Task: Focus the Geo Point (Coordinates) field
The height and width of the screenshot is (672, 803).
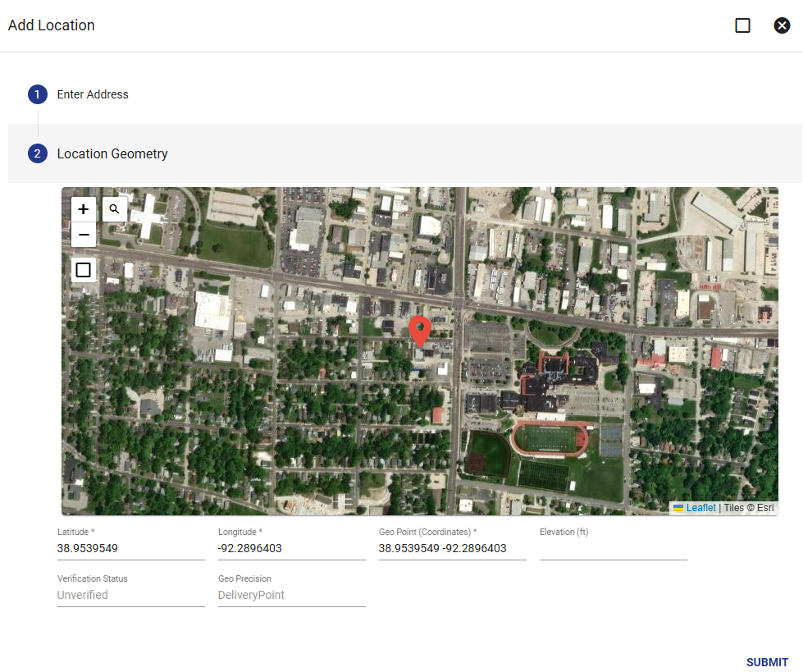Action: (453, 549)
